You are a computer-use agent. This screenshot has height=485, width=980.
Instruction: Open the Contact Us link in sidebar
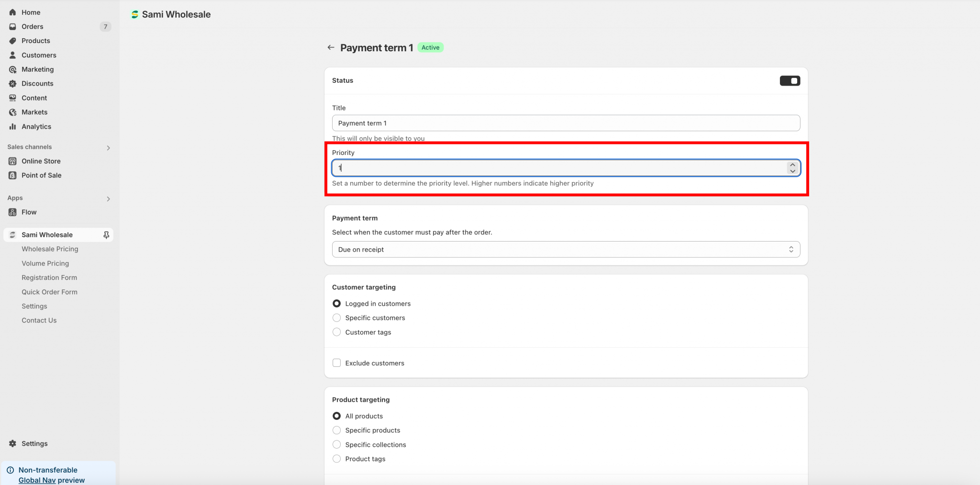coord(39,320)
